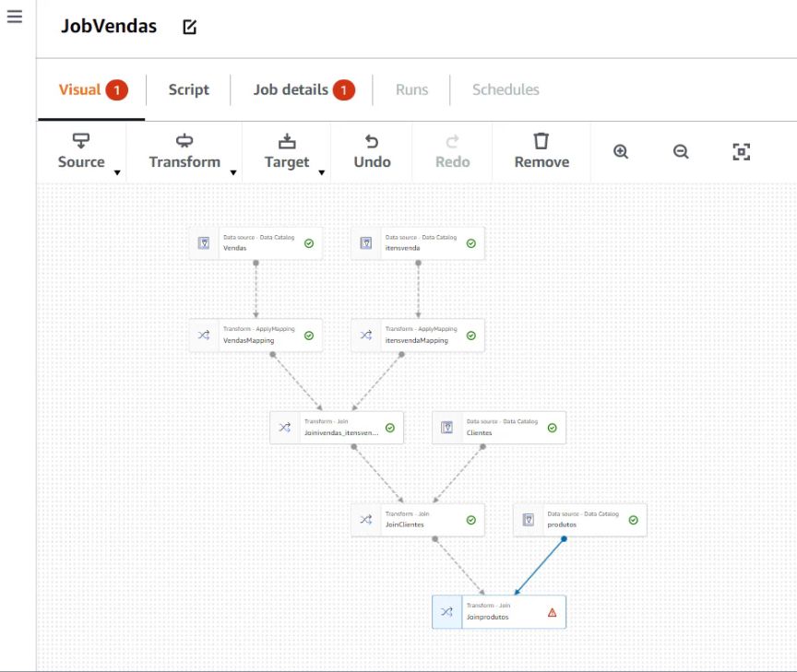Select the Visual tab
This screenshot has height=672, width=797.
pyautogui.click(x=80, y=89)
